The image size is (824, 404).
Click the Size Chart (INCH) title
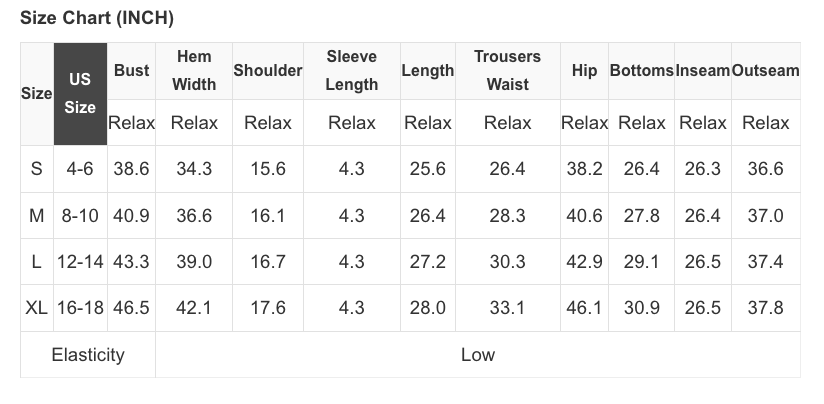tap(97, 19)
